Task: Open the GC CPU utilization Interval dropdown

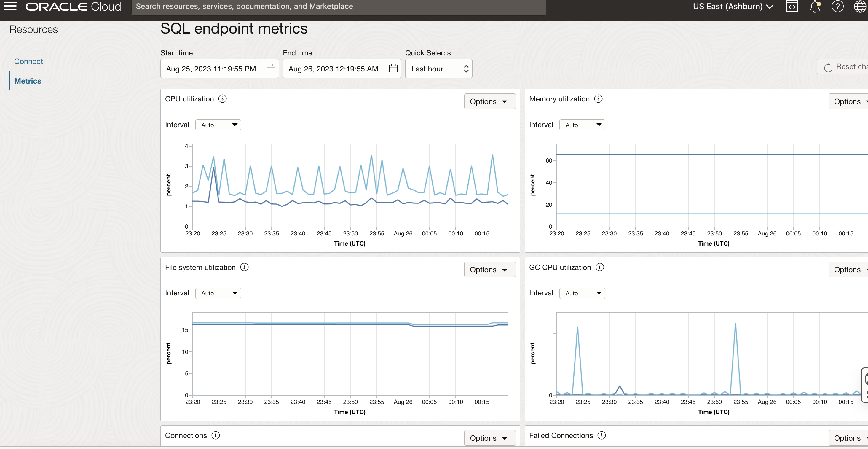Action: [582, 293]
